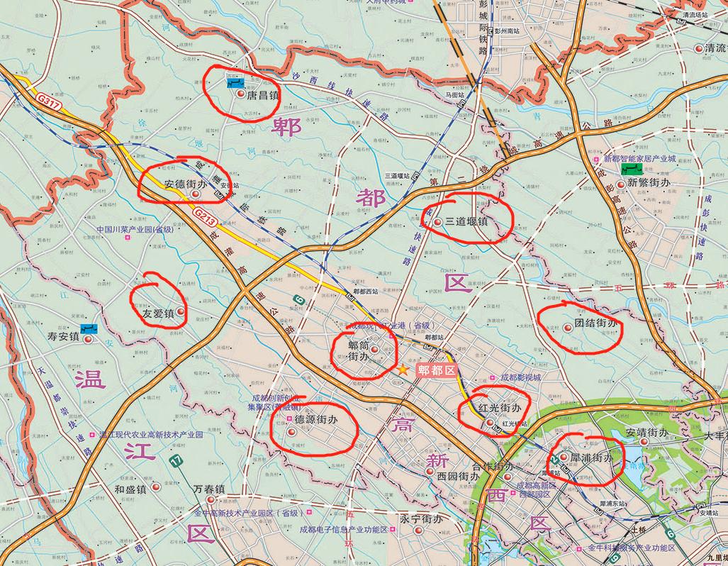Click the large purple 郫 character

(x=287, y=128)
